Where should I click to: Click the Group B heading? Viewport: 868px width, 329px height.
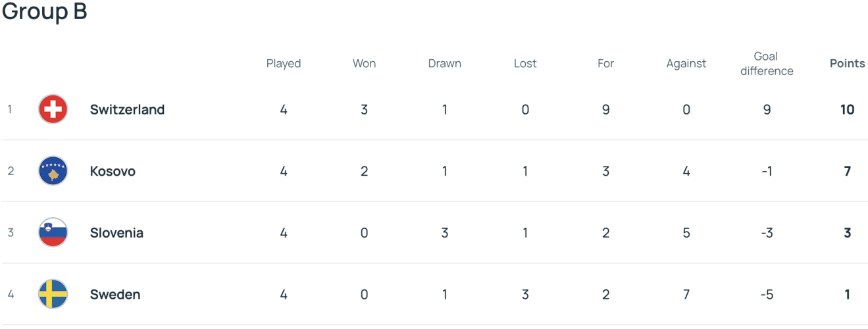(45, 12)
